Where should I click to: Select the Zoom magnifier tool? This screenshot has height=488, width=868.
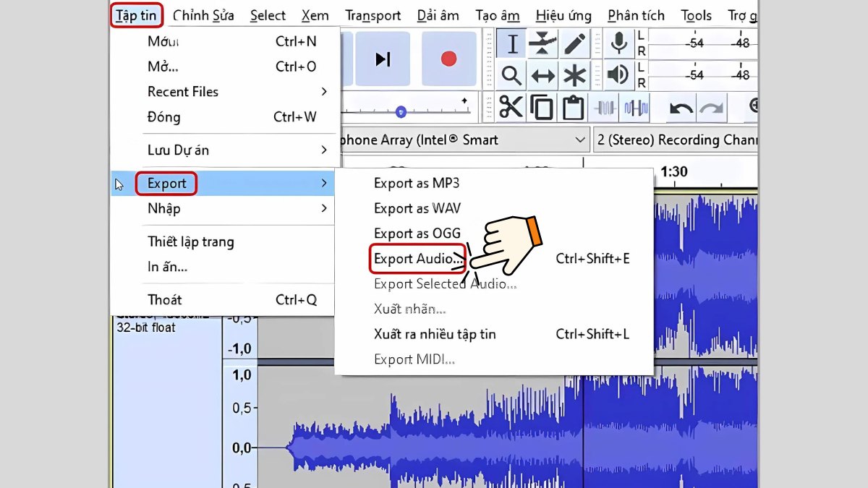[x=511, y=75]
